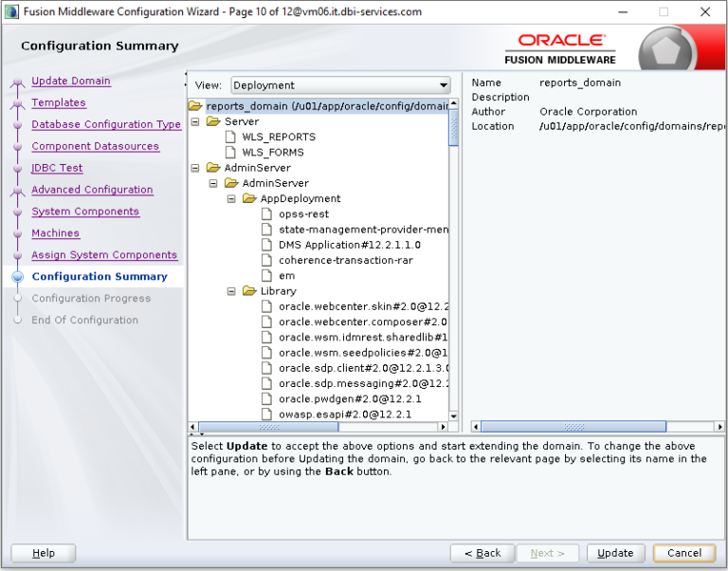Viewport: 728px width, 571px height.
Task: Navigate to the JDBC Test step
Action: pyautogui.click(x=57, y=168)
